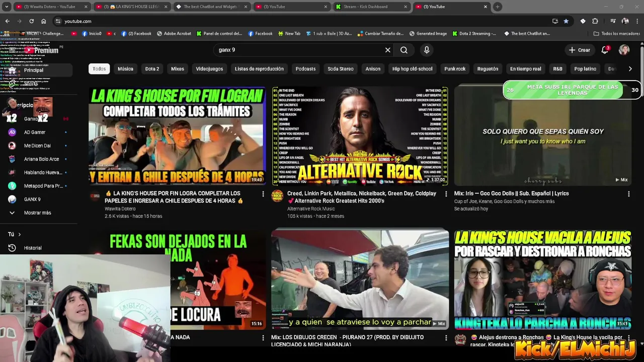Open the account avatar menu
644x362 pixels.
point(624,50)
